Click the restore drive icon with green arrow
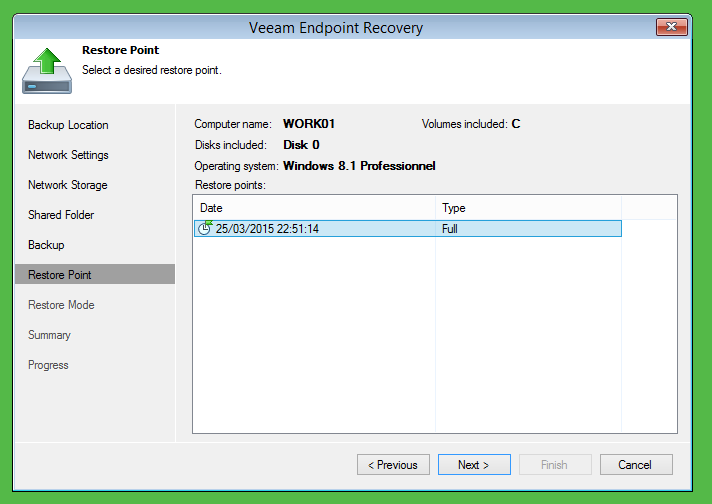This screenshot has width=712, height=504. coord(47,71)
